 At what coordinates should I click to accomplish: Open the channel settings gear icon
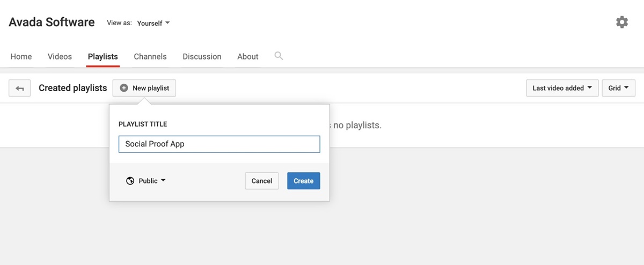pyautogui.click(x=621, y=23)
